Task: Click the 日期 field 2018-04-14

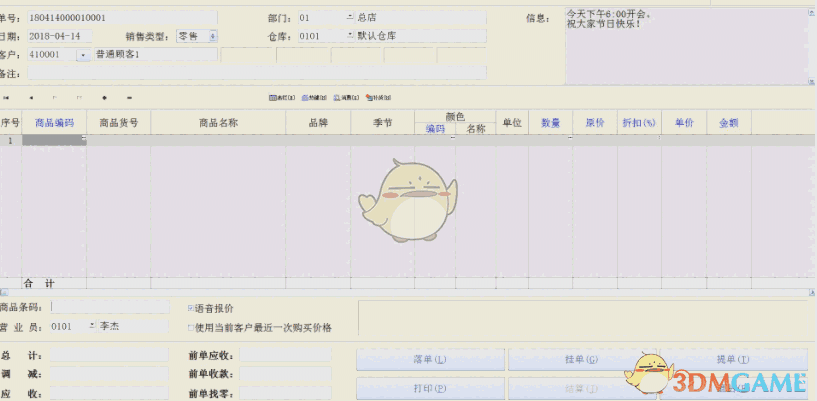Action: (59, 36)
